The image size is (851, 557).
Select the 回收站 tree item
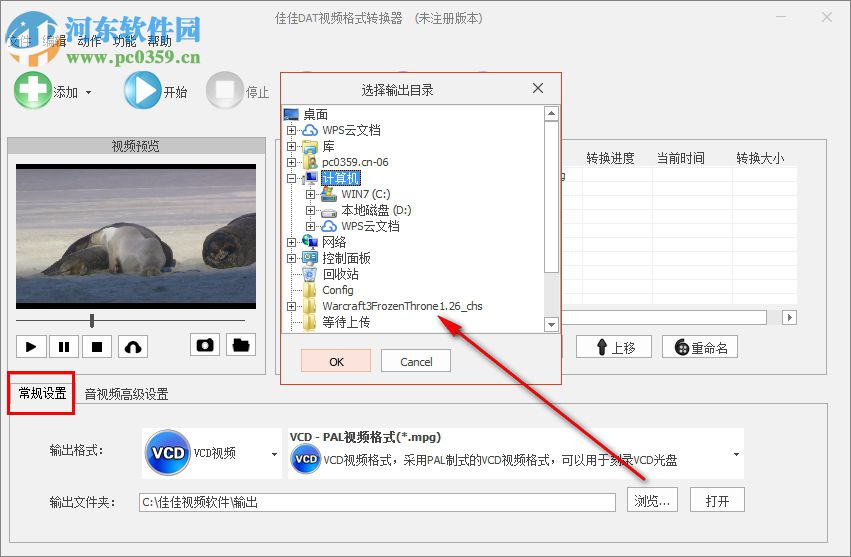[x=341, y=274]
